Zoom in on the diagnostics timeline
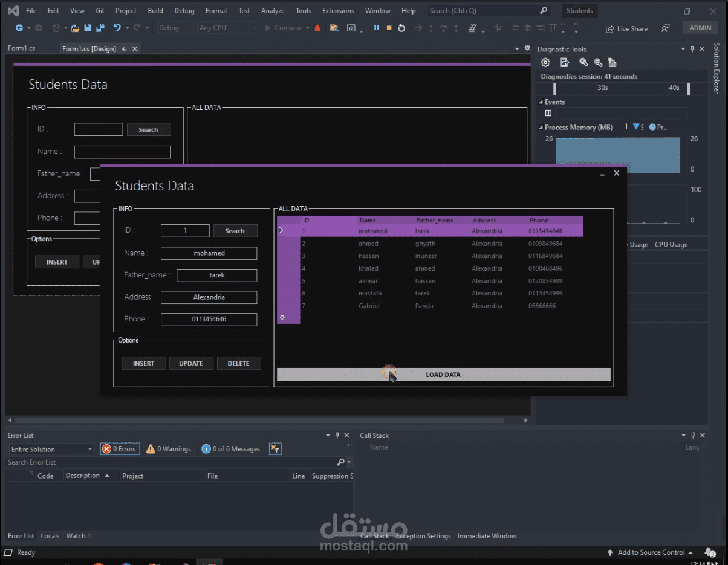 click(x=583, y=62)
